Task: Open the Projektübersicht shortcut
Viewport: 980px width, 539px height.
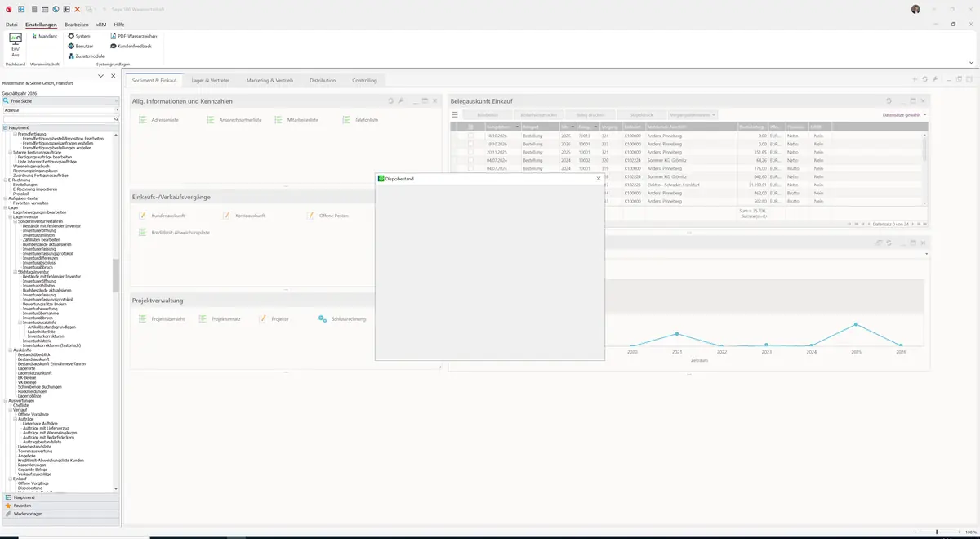Action: pyautogui.click(x=162, y=318)
